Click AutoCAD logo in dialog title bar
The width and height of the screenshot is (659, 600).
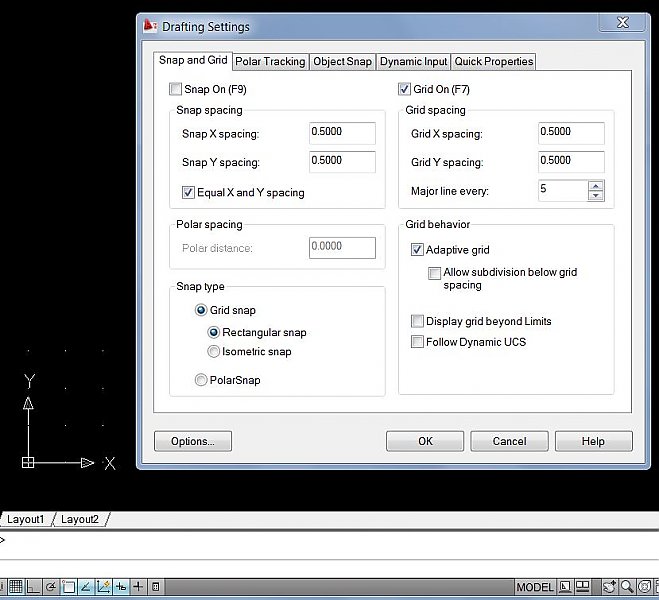point(150,26)
